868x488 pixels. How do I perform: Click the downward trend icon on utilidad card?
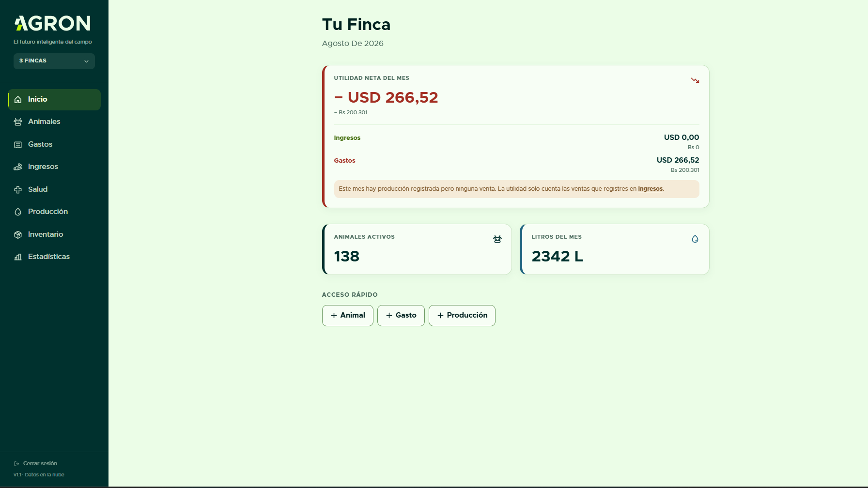[x=695, y=80]
